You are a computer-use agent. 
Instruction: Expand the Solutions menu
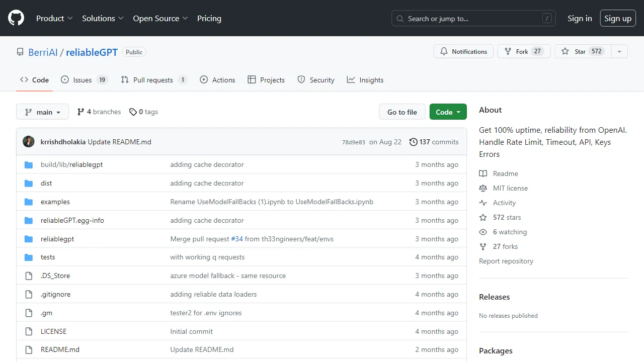[103, 18]
